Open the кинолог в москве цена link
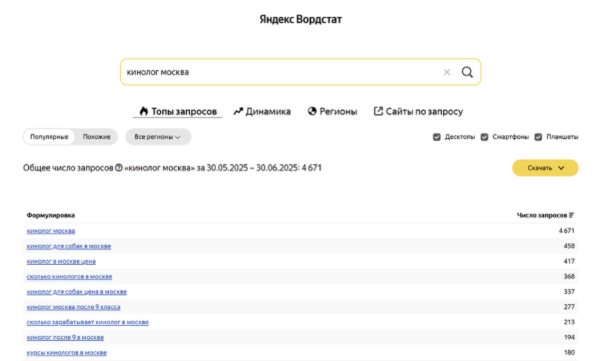 click(x=61, y=261)
